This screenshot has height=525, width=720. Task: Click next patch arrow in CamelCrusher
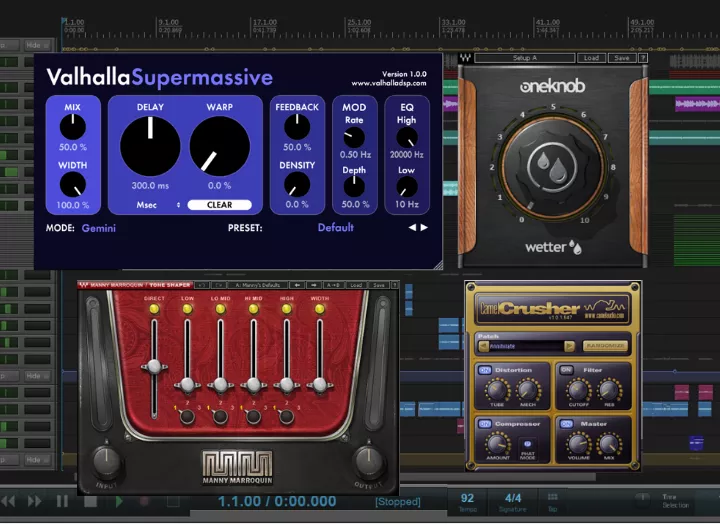(x=569, y=346)
